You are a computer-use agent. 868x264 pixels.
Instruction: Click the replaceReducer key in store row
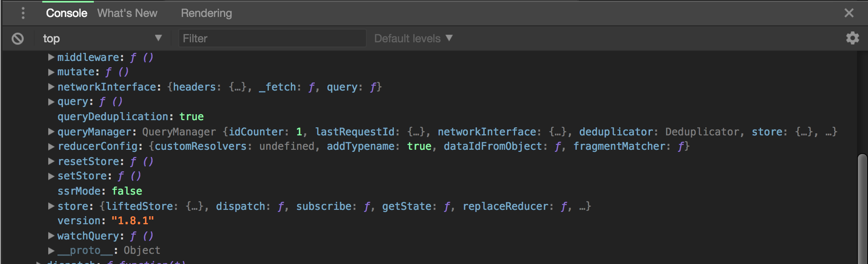505,206
